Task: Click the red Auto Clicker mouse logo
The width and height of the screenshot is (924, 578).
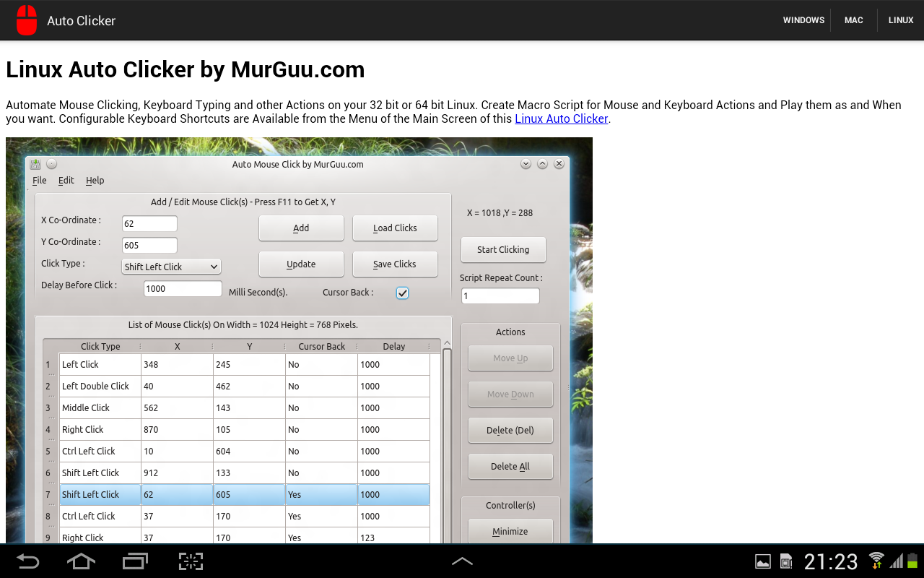Action: [26, 20]
